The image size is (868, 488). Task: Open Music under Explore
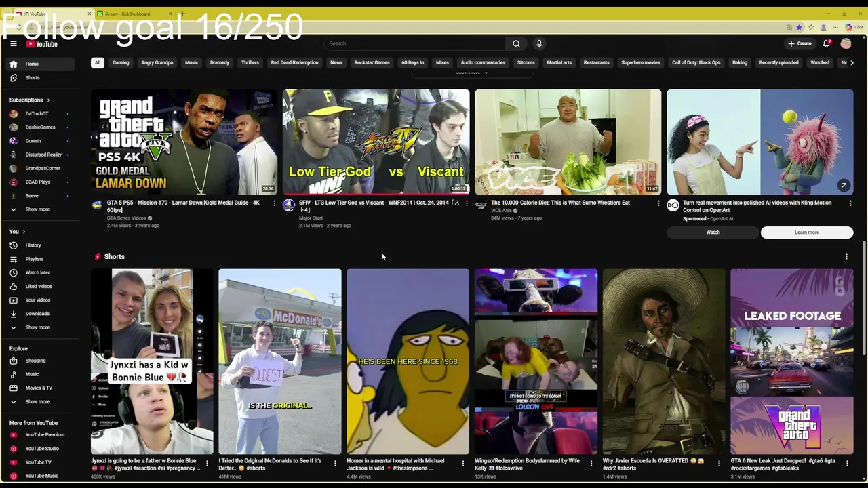pos(41,374)
